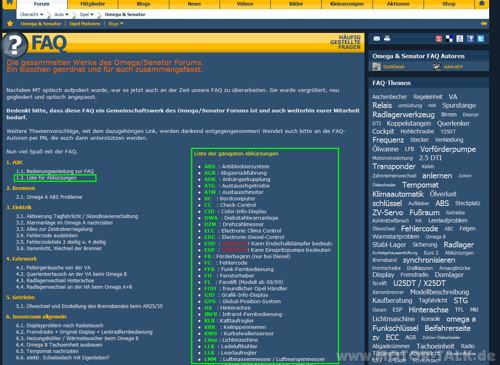500x365 pixels.
Task: Click the Frequenz tag
Action: coord(388,140)
